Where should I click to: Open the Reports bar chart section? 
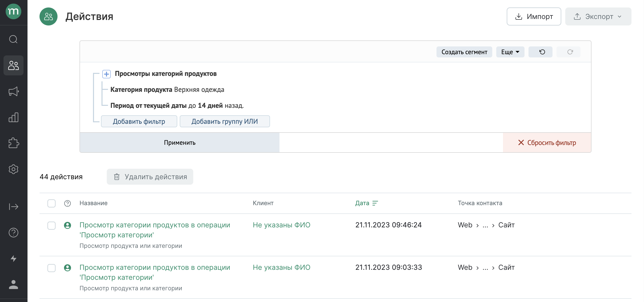(13, 117)
